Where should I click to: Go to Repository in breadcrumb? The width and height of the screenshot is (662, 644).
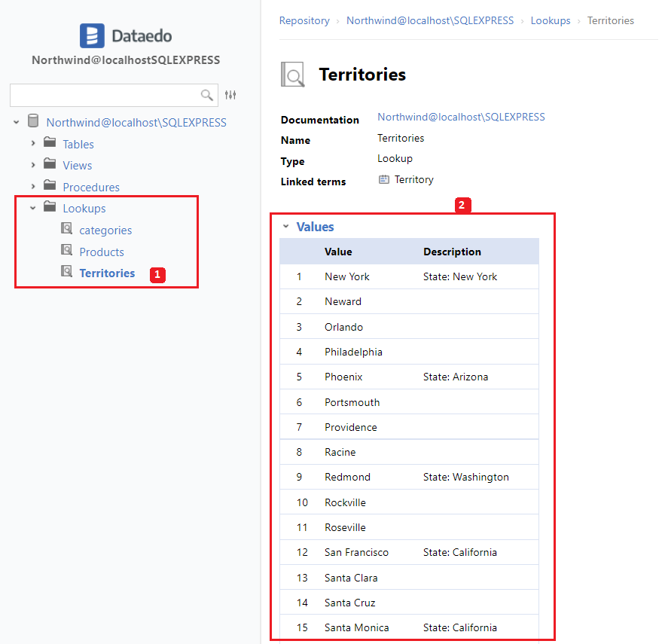304,21
